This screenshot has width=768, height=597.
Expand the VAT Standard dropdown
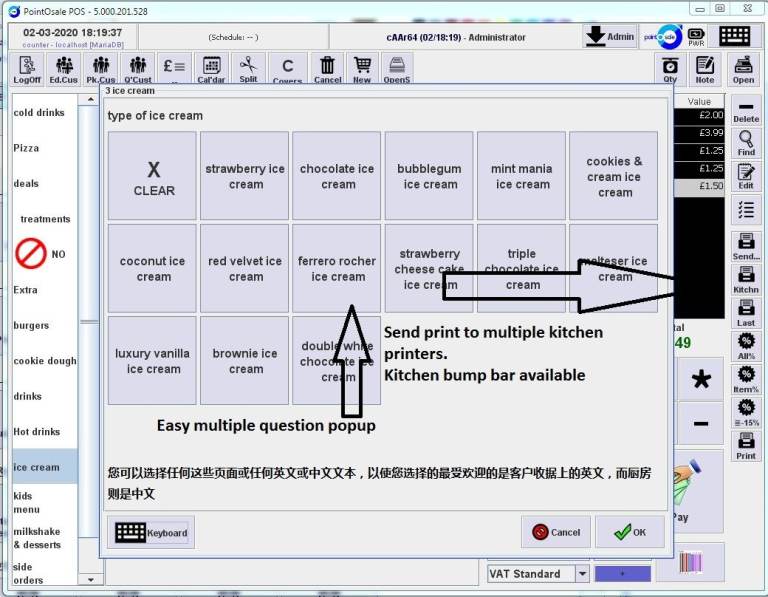click(582, 574)
